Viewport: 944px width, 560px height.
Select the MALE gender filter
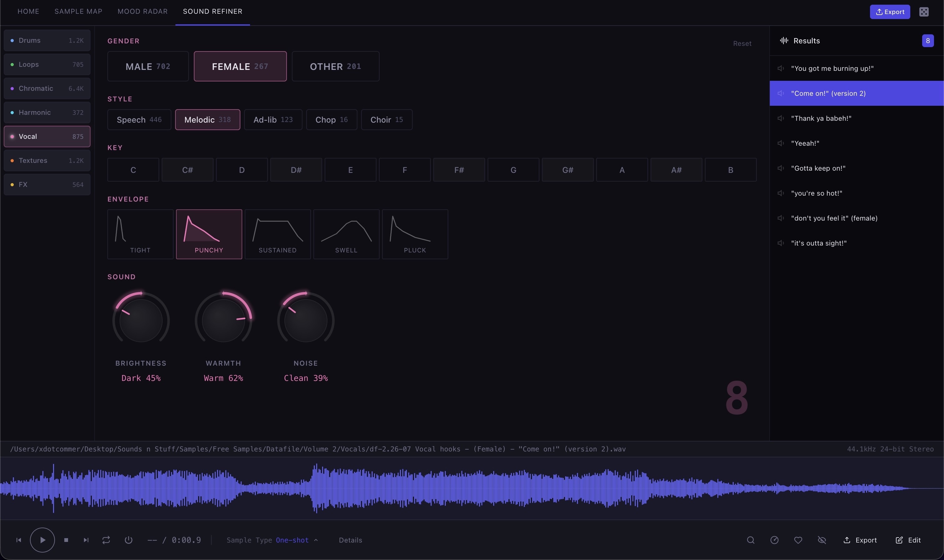[x=147, y=66]
